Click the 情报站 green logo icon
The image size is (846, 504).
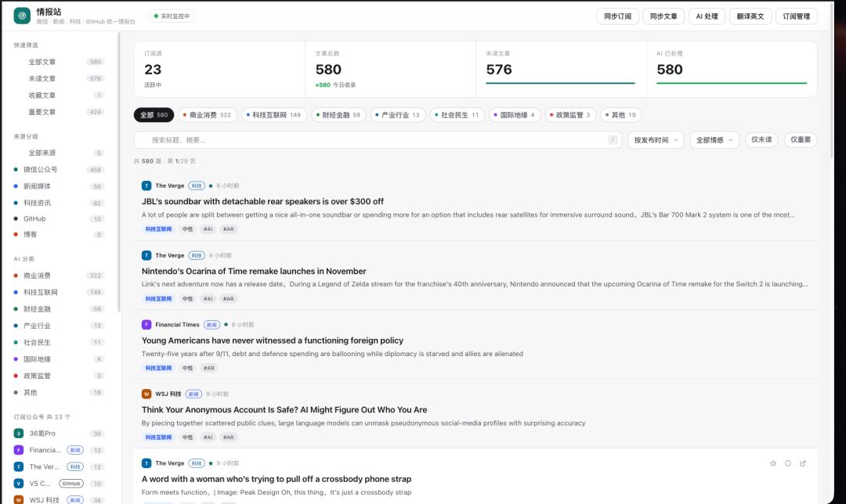pyautogui.click(x=22, y=16)
